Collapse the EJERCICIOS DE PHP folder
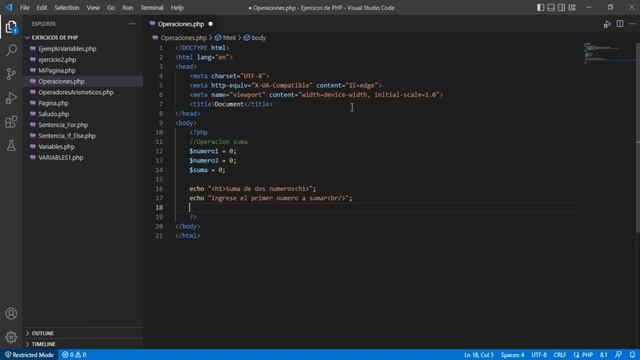The image size is (640, 360). pos(55,37)
